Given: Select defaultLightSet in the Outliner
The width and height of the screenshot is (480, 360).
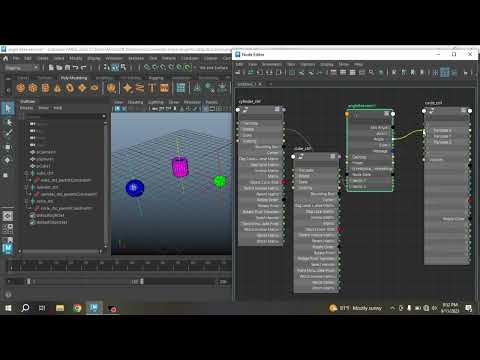Looking at the screenshot, I should point(50,215).
